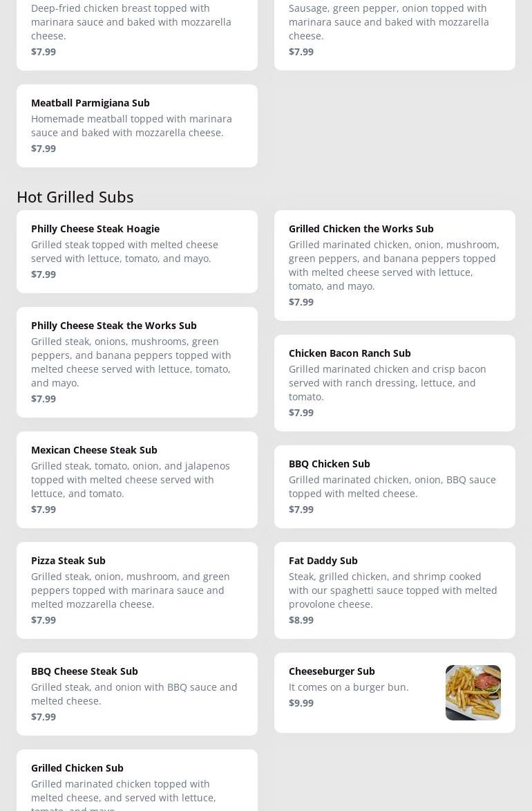Viewport: 532px width, 811px height.
Task: Click the Hot Grilled Subs section heading
Action: click(x=75, y=197)
